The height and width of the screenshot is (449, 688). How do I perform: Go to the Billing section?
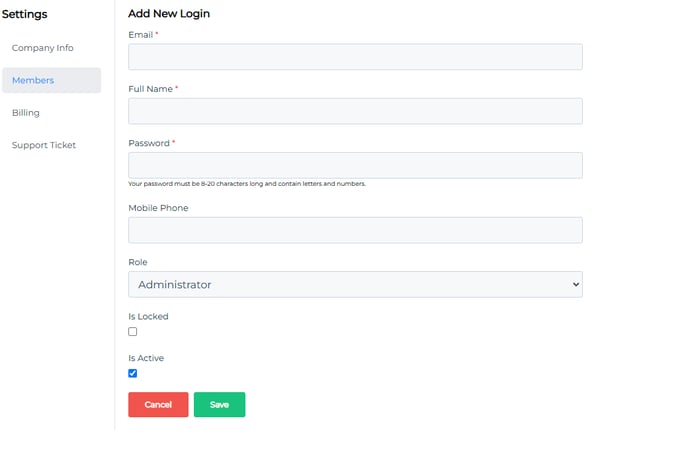[x=25, y=113]
